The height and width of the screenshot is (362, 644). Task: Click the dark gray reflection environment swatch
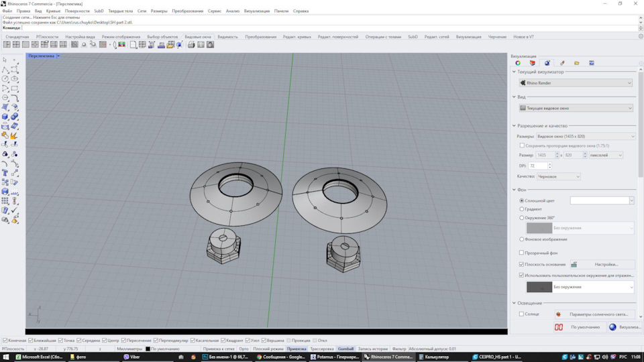click(539, 287)
